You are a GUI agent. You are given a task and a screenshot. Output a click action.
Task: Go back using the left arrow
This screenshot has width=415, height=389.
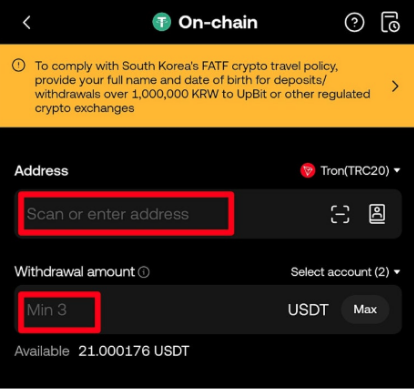[x=27, y=23]
